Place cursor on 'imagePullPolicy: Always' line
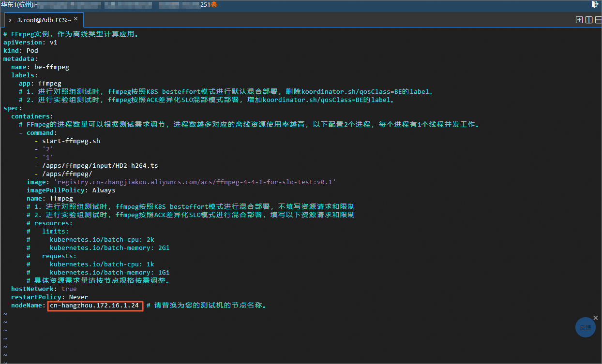 pyautogui.click(x=71, y=190)
